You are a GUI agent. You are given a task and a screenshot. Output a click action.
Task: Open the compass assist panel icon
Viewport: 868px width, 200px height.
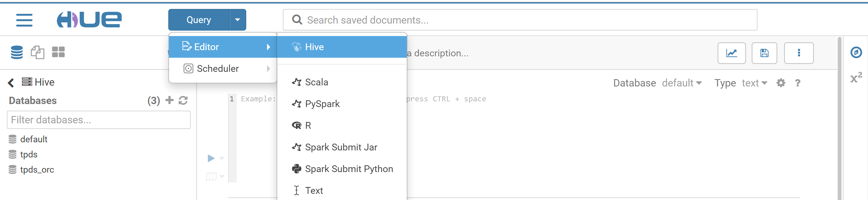pyautogui.click(x=856, y=52)
